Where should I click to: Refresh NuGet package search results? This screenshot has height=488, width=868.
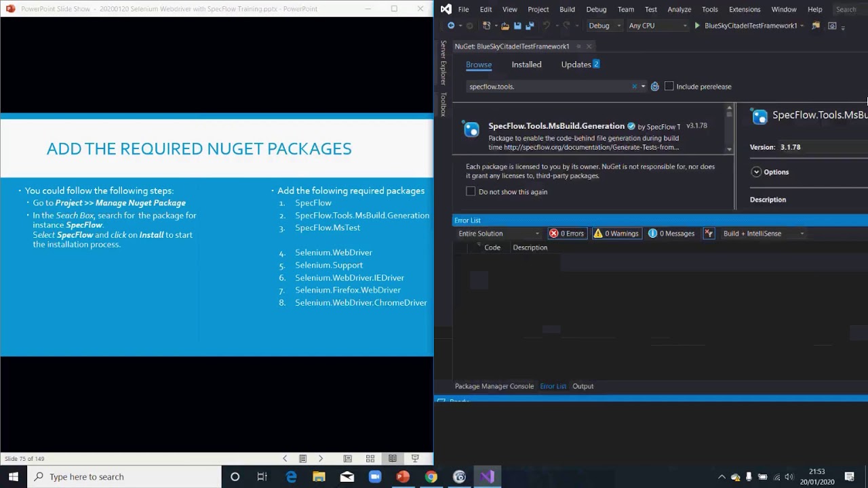[x=655, y=86]
